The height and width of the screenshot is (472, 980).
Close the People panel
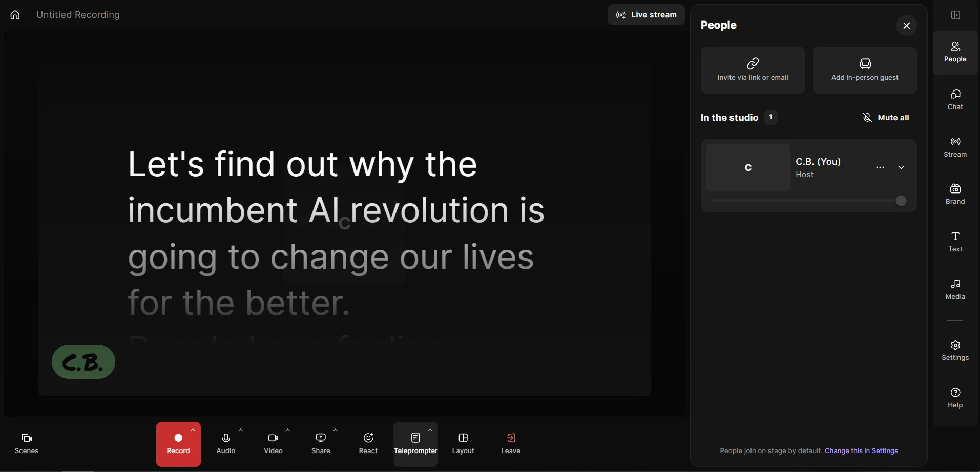[907, 26]
